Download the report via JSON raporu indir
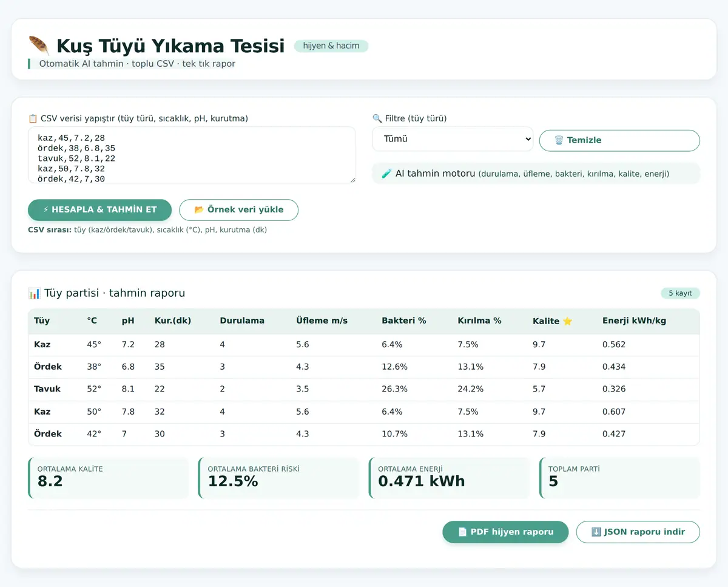728x587 pixels. [x=638, y=532]
